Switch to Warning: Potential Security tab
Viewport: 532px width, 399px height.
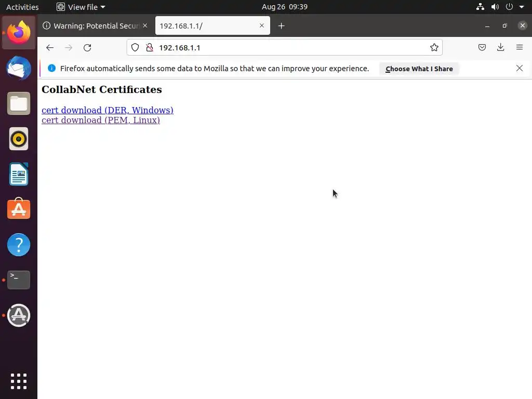click(95, 26)
